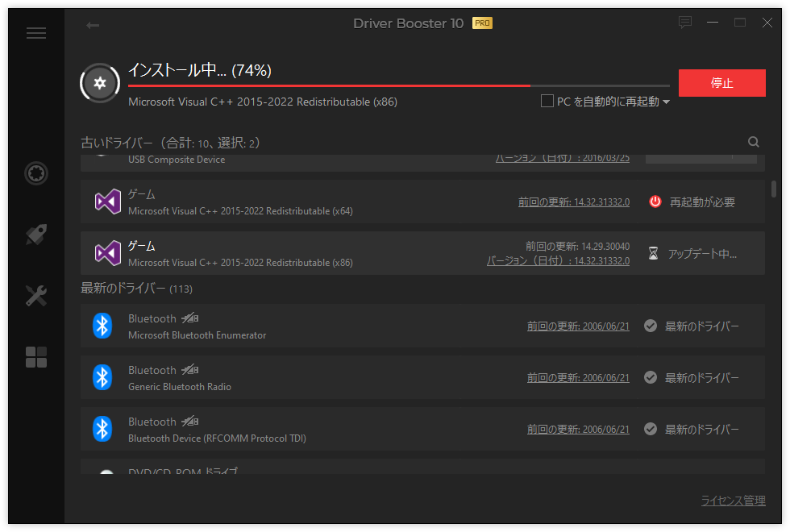Select the USB Composite Device row
The image size is (790, 532).
point(422,163)
